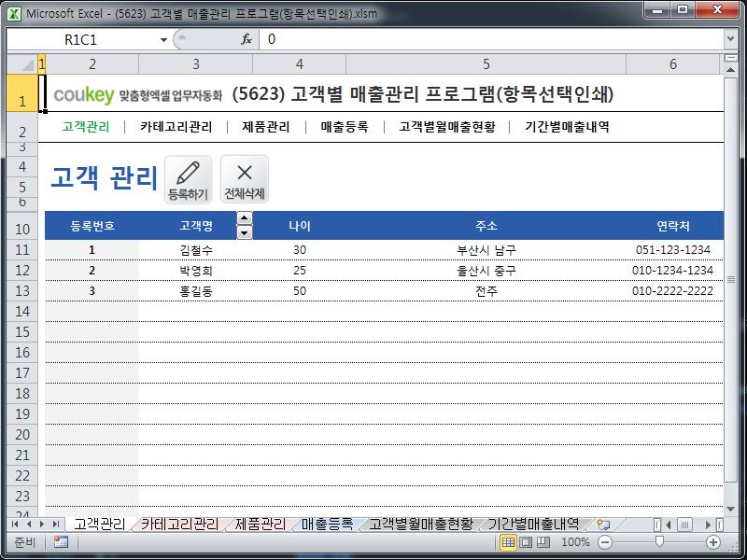This screenshot has height=560, width=747.
Task: Open 매출등록 navigation link
Action: coord(345,127)
